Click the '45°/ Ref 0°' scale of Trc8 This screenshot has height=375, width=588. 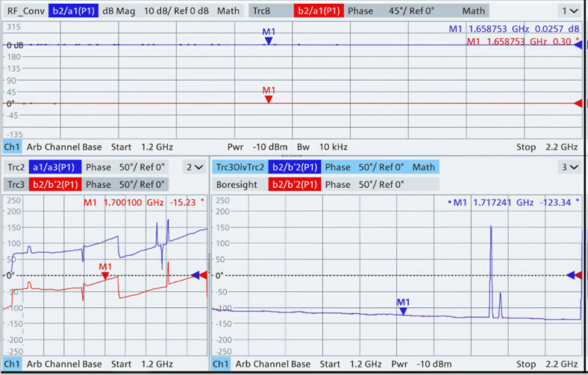tap(412, 11)
